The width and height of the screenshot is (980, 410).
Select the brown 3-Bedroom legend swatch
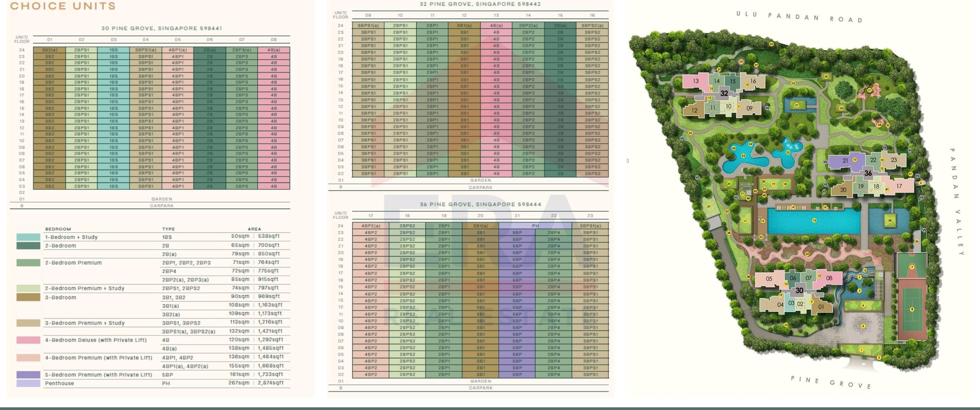pyautogui.click(x=28, y=297)
